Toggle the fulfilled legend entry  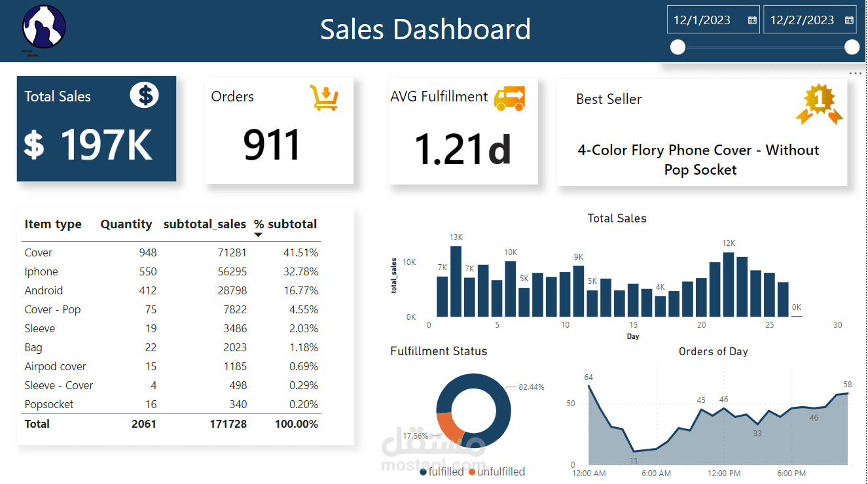click(x=442, y=472)
